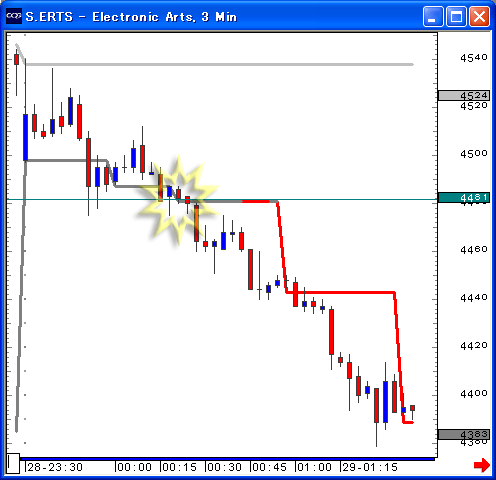The height and width of the screenshot is (480, 496).
Task: Click the 4460 price scale value
Action: pos(474,249)
